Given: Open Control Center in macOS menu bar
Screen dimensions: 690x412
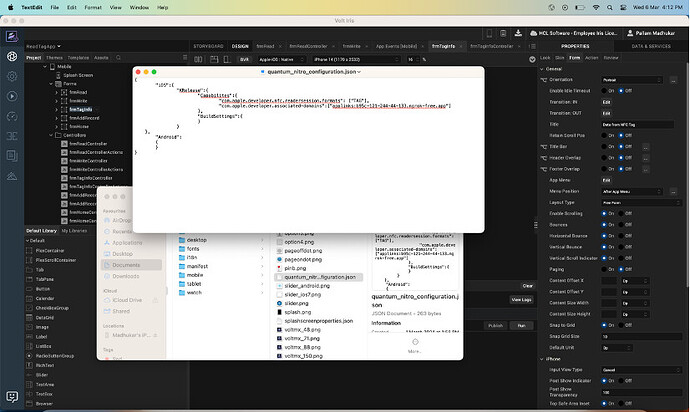Looking at the screenshot, I should click(x=623, y=7).
